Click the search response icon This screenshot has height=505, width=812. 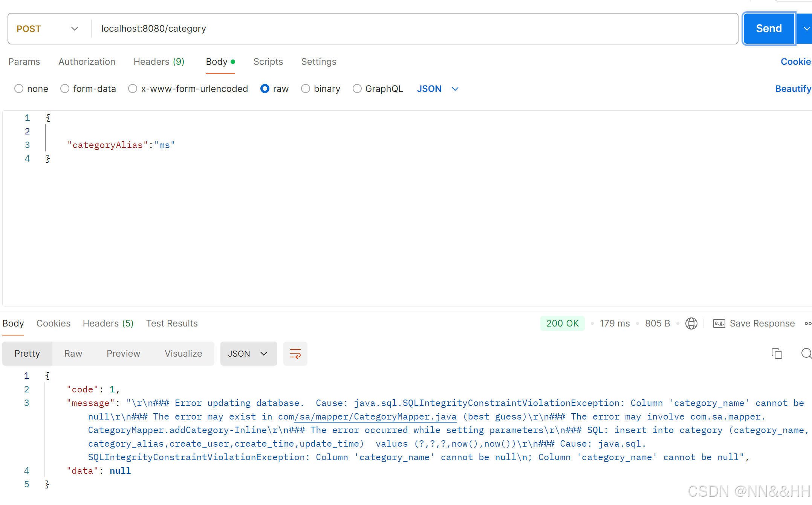point(806,353)
